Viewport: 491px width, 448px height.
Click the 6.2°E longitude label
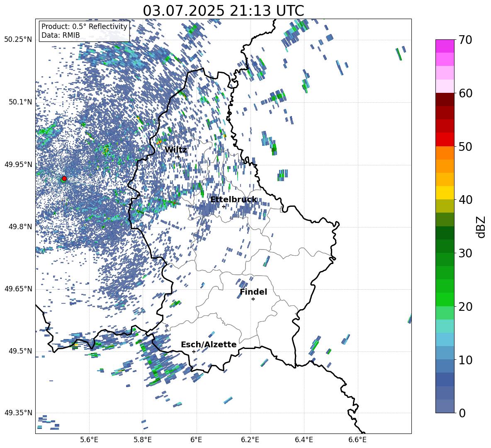pyautogui.click(x=250, y=440)
